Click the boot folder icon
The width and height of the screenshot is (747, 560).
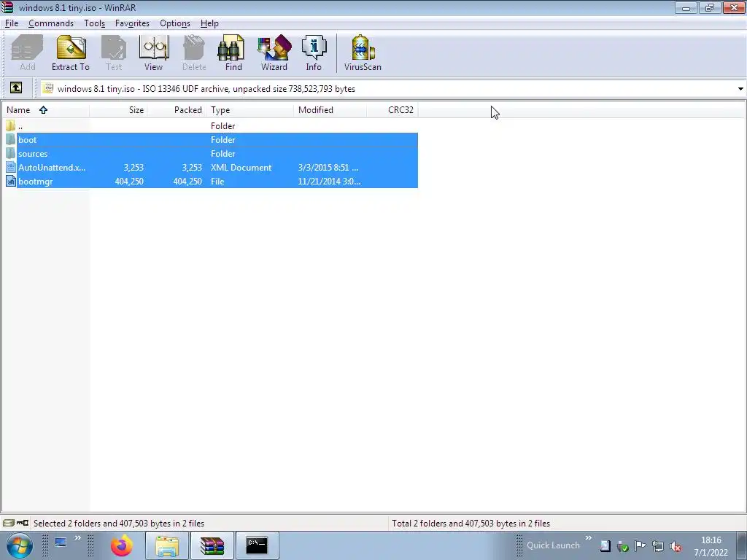point(11,139)
